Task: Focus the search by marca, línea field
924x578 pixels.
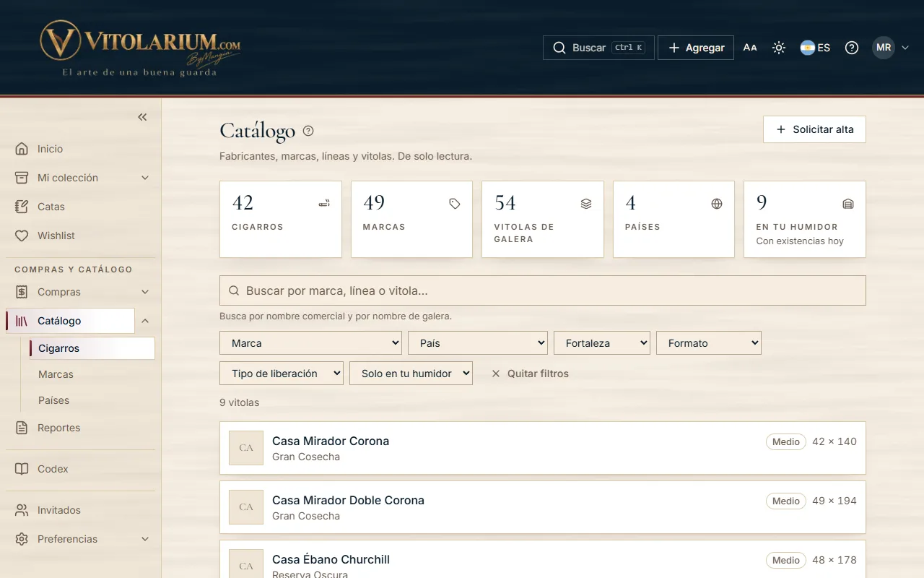Action: click(543, 290)
